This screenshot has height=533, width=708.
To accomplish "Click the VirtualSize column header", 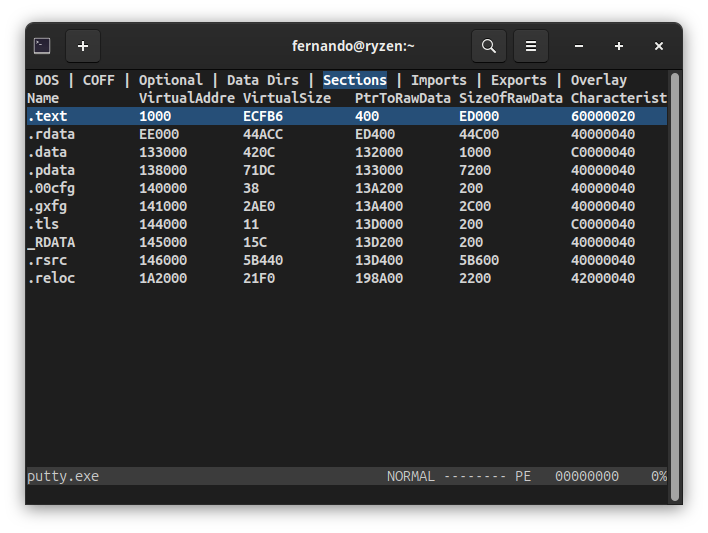I will point(287,98).
